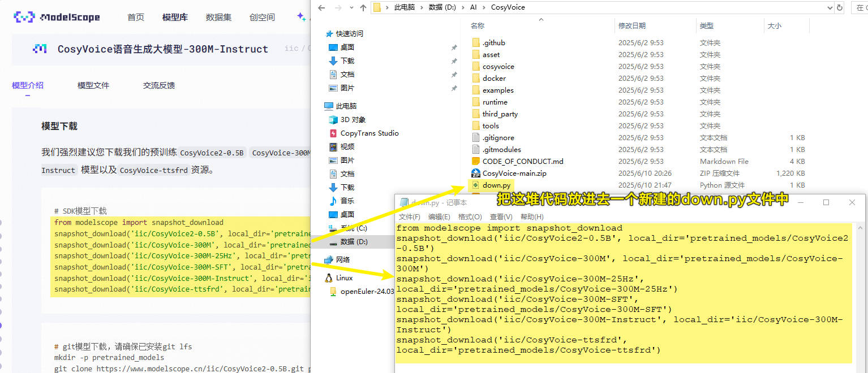Click CosyVoice in the address breadcrumb
The height and width of the screenshot is (373, 868).
508,7
